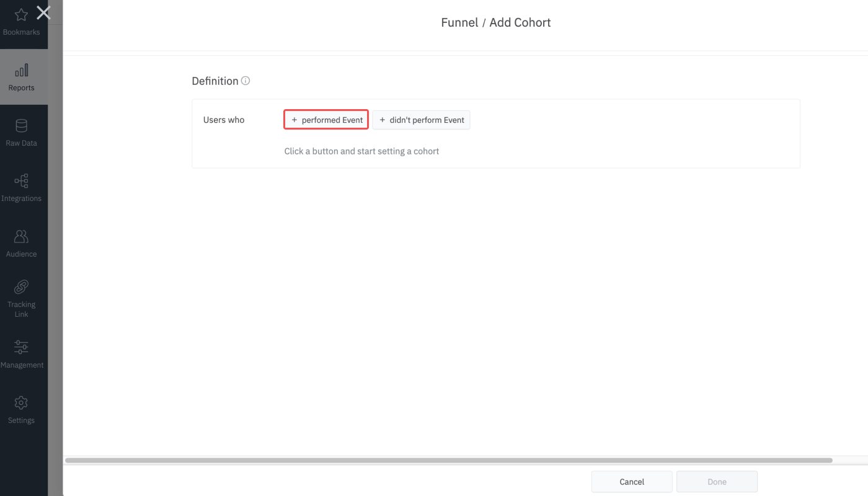Open Management sliders icon

click(21, 347)
